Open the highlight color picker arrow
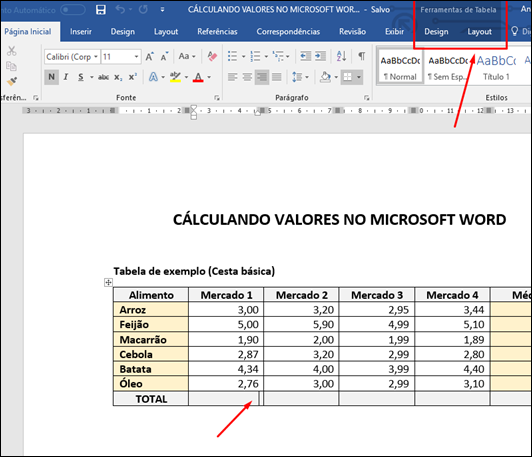This screenshot has width=532, height=457. point(186,77)
